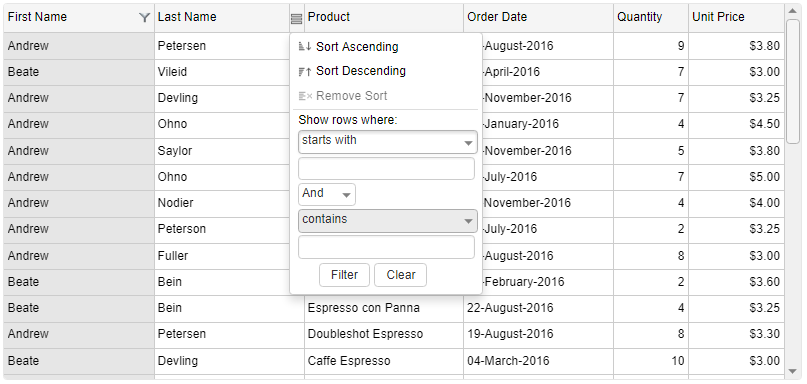Select the 'Fuller' last name cell
The image size is (807, 384).
tap(222, 256)
